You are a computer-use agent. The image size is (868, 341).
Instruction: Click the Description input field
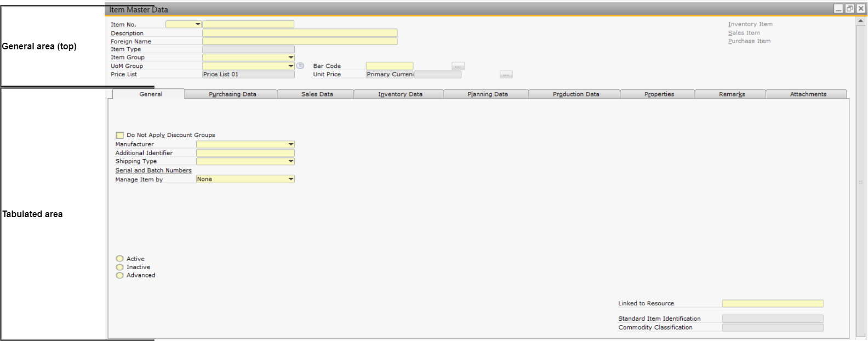click(x=299, y=33)
